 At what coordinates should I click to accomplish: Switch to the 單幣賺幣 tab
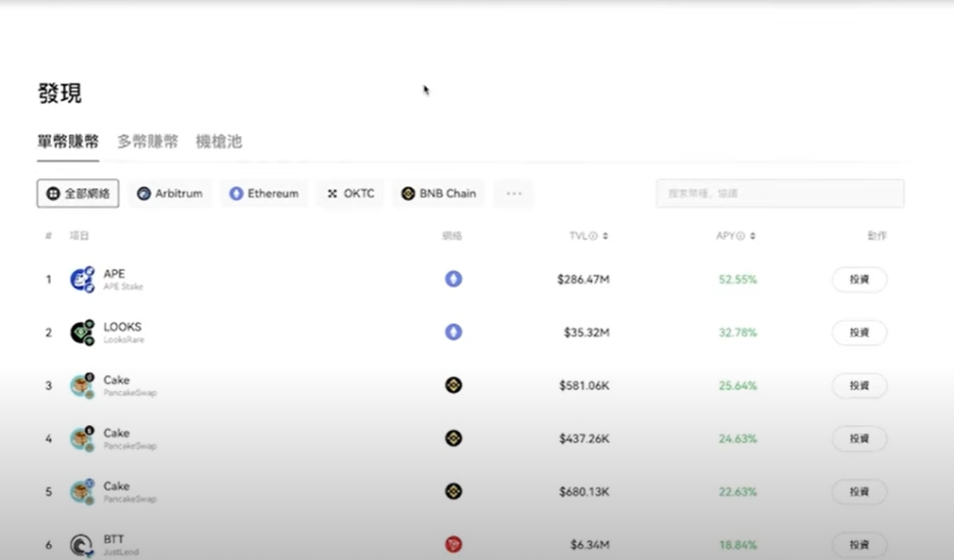(68, 142)
